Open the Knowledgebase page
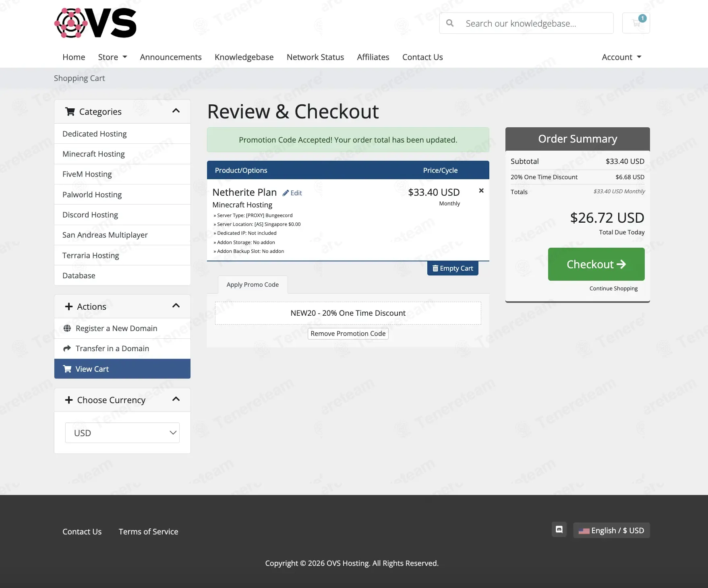 coord(244,57)
